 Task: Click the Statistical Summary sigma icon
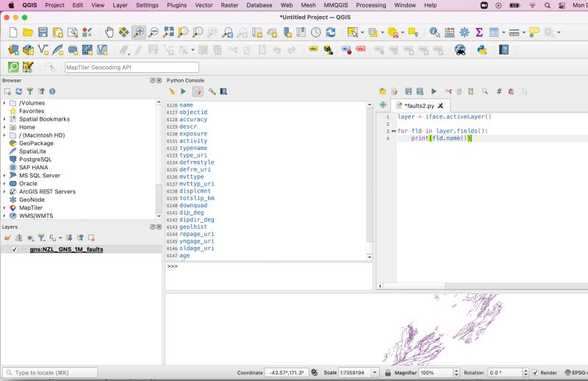(479, 32)
